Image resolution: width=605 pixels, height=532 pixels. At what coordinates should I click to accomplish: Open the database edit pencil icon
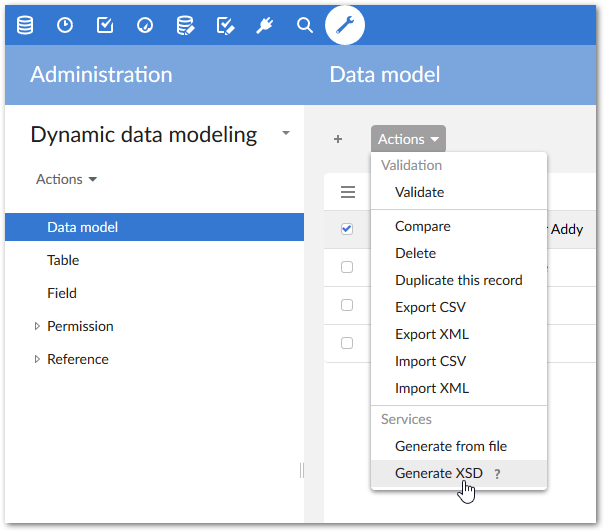pos(185,25)
